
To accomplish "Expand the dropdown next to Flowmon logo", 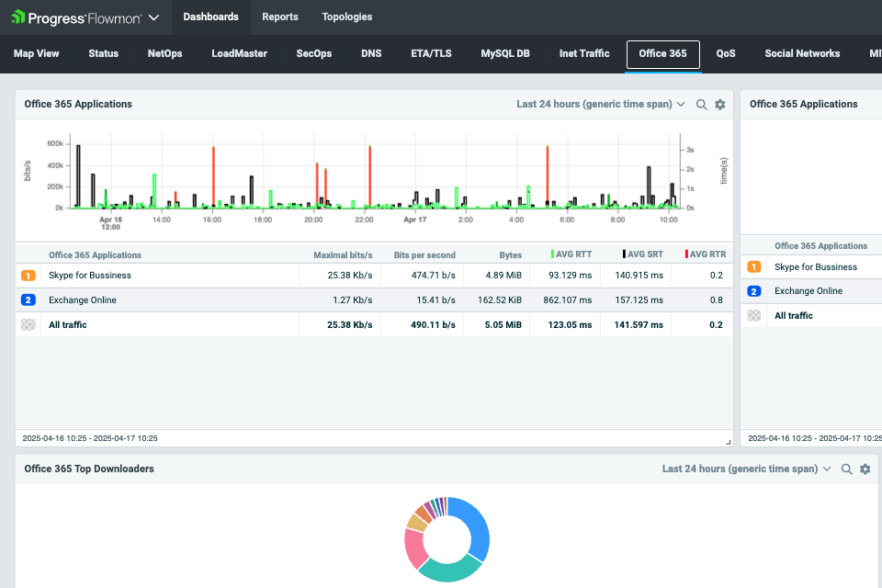I will [153, 17].
